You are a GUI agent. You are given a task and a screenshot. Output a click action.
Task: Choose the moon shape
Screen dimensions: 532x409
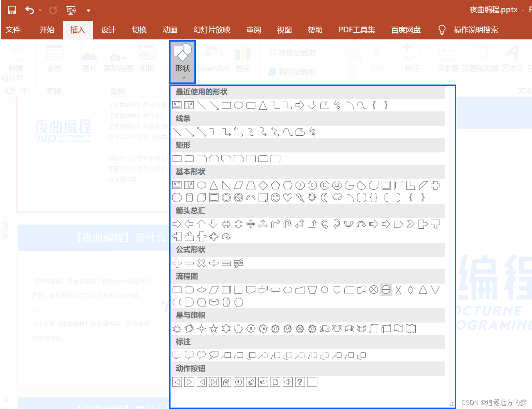(324, 197)
